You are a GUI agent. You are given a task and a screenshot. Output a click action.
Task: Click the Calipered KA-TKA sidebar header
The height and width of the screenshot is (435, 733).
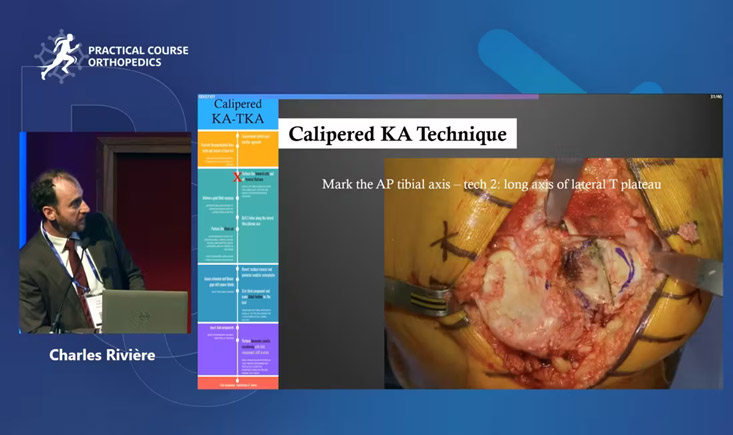tap(238, 112)
